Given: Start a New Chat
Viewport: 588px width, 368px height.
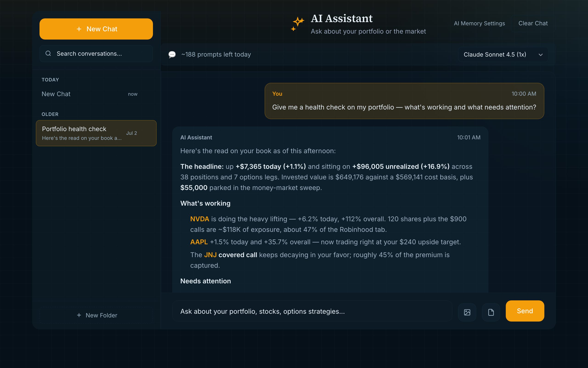Looking at the screenshot, I should coord(96,29).
